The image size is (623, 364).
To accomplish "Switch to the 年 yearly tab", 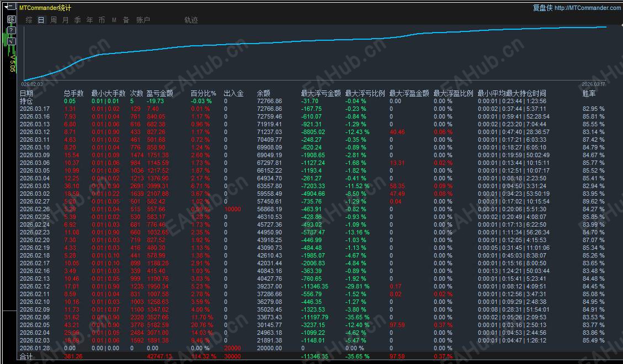I will tap(90, 20).
